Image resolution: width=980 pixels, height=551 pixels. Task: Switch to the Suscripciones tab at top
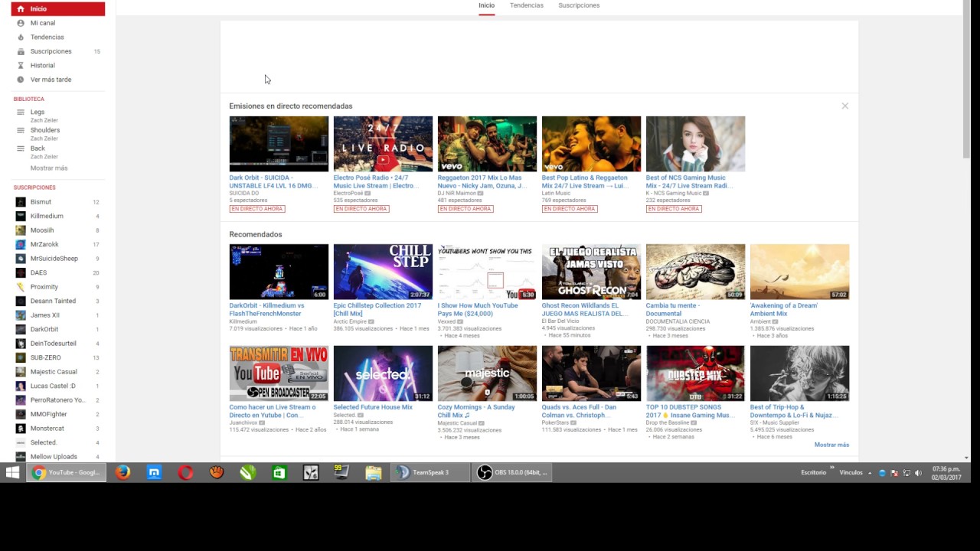(x=579, y=5)
